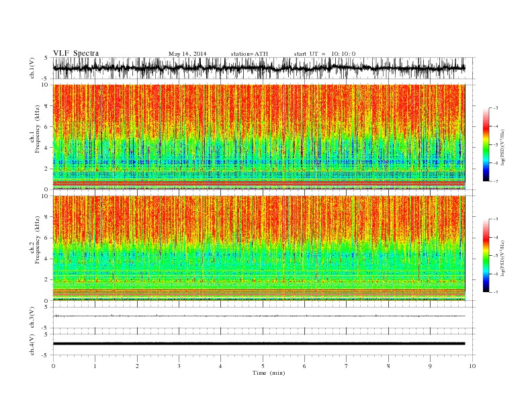
Task: Click the "0" tick on the Time axis
Action: coord(53,366)
